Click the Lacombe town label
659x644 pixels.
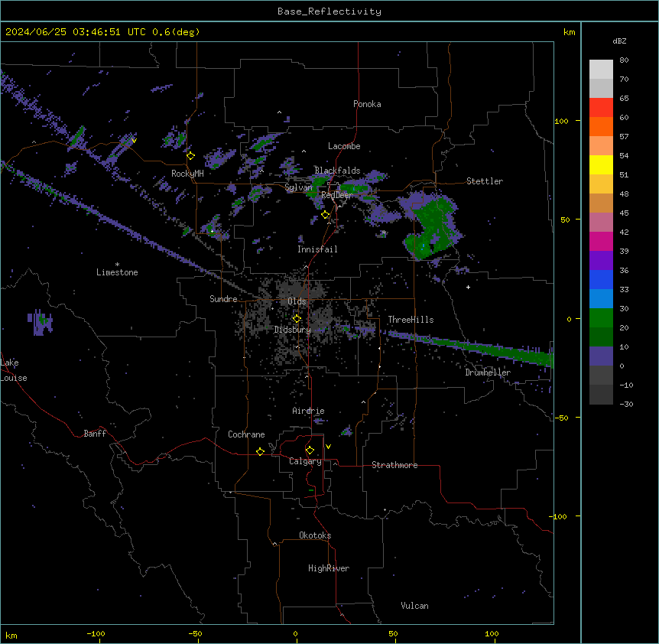pyautogui.click(x=344, y=146)
